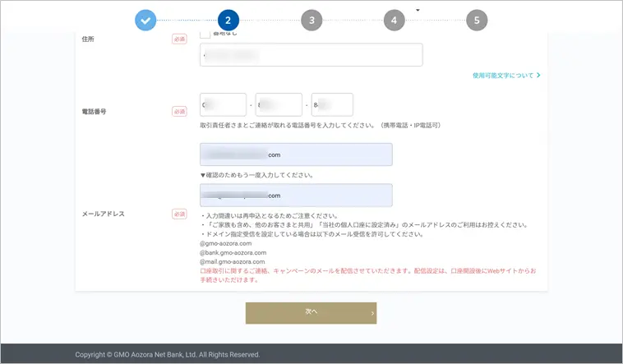Viewport: 623px width, 364px height.
Task: Click chevron next to 使用可能文字について
Action: tap(538, 76)
